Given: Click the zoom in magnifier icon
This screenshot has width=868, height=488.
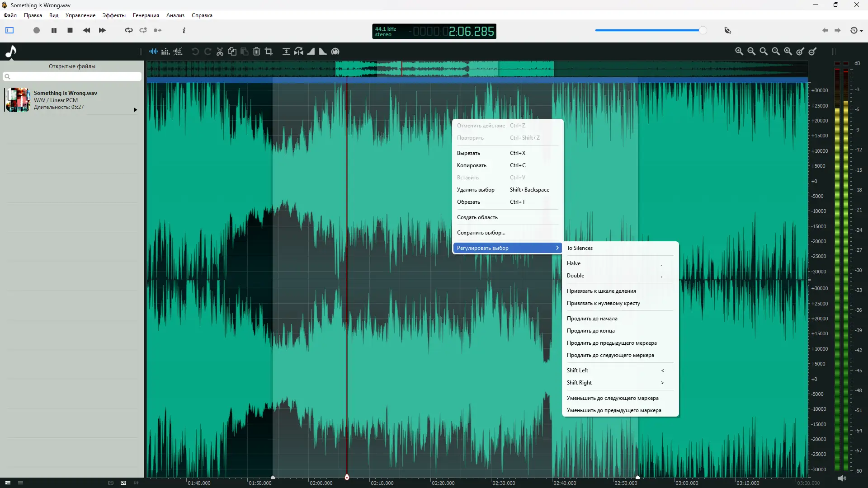Looking at the screenshot, I should (739, 52).
